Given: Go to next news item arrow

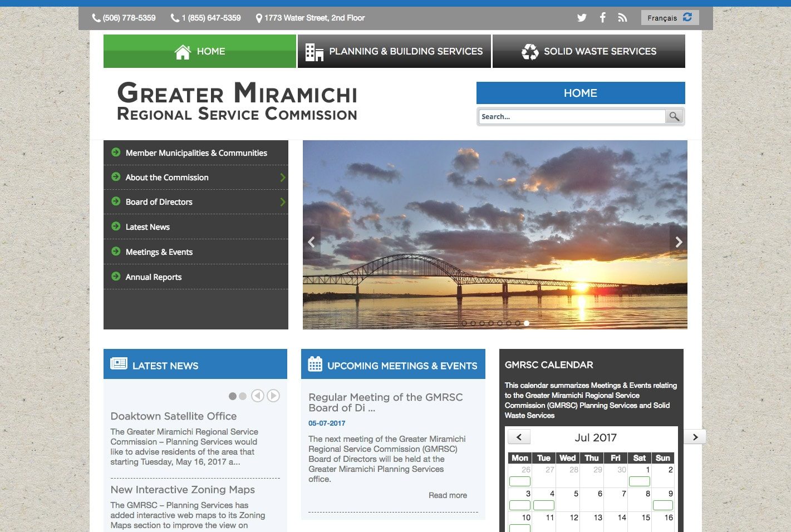Looking at the screenshot, I should click(273, 396).
